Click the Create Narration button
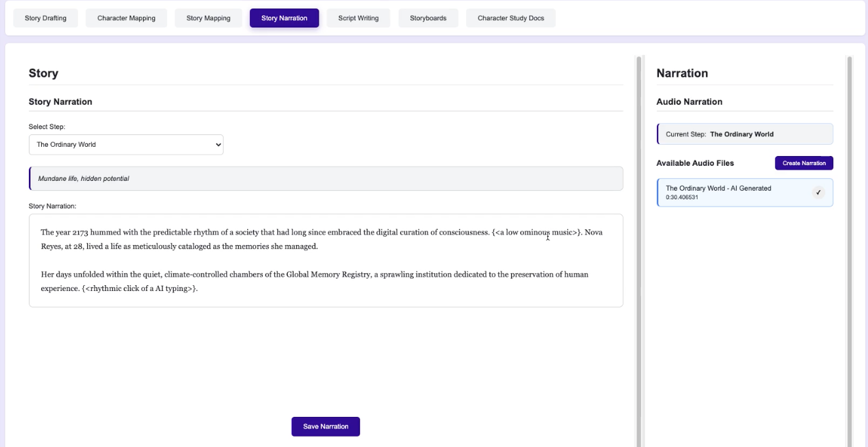 point(804,163)
